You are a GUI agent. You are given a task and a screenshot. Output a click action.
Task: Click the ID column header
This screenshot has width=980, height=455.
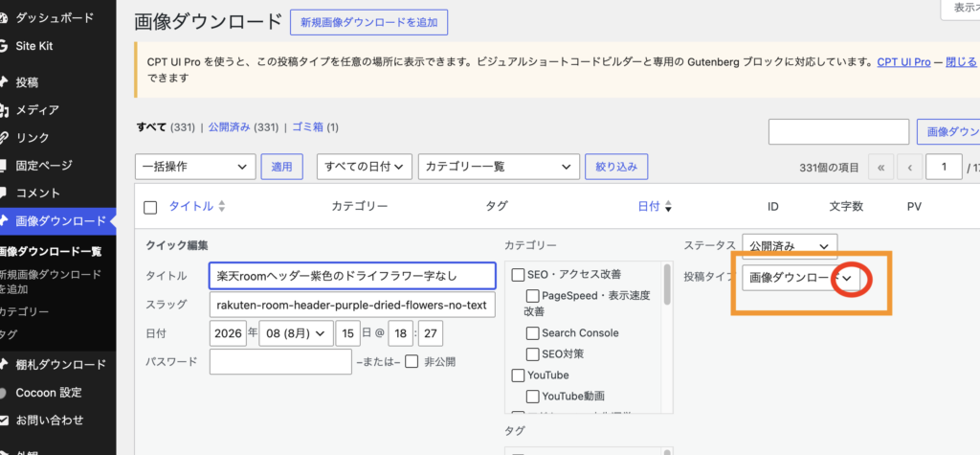pyautogui.click(x=773, y=207)
